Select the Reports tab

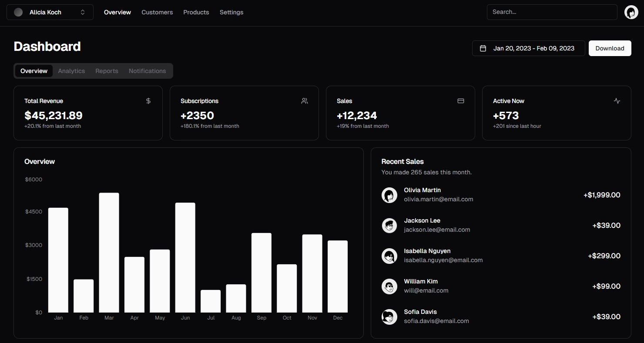pyautogui.click(x=107, y=71)
